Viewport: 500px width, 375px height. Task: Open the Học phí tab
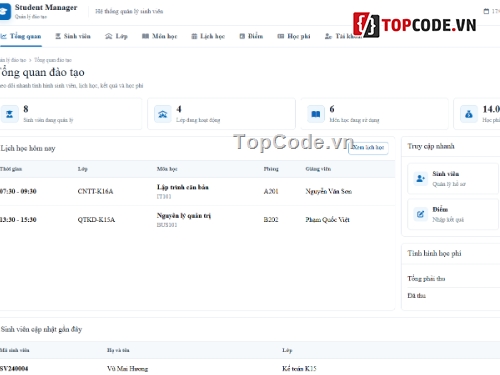(x=294, y=36)
